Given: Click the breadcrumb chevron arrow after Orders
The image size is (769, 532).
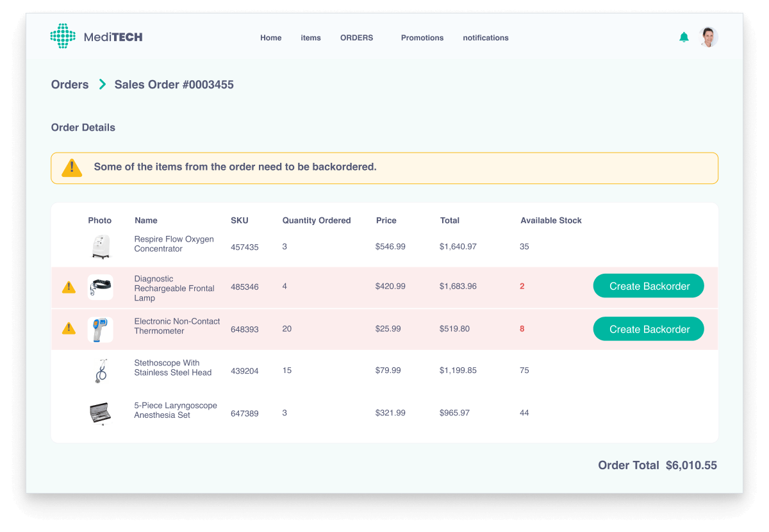Looking at the screenshot, I should point(102,85).
